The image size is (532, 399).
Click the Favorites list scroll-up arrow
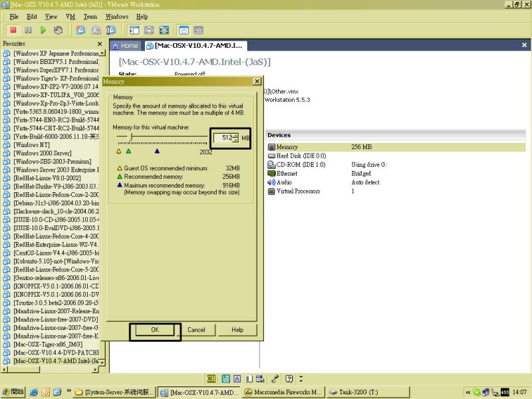pos(102,53)
